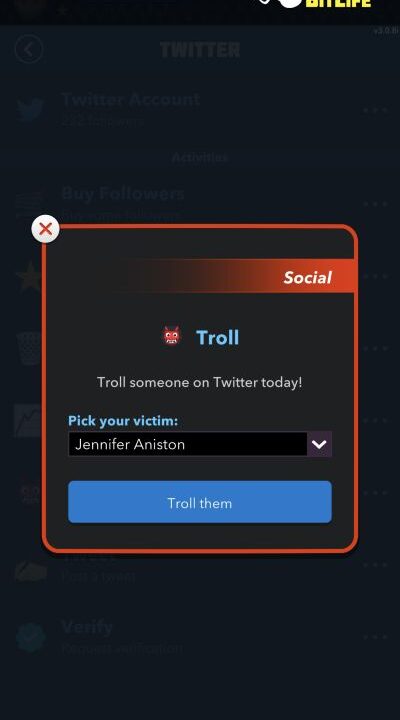Open the victim dropdown arrow

pos(319,444)
